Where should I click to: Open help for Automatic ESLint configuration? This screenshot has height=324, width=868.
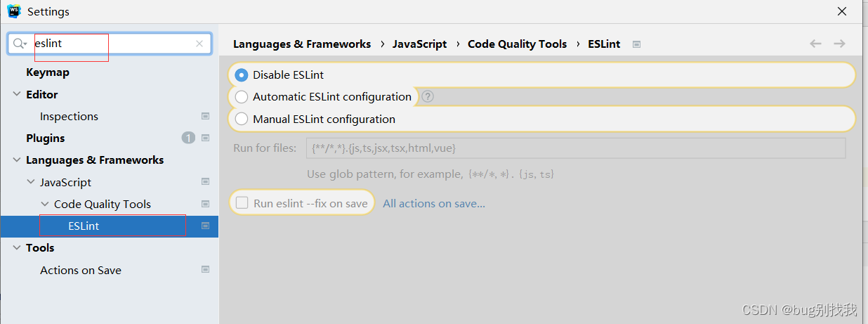[428, 96]
